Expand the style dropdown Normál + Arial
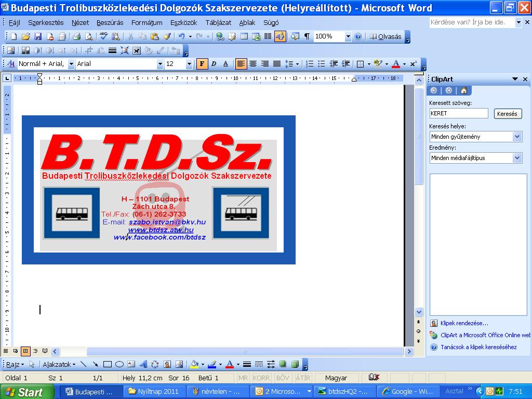 pyautogui.click(x=71, y=64)
